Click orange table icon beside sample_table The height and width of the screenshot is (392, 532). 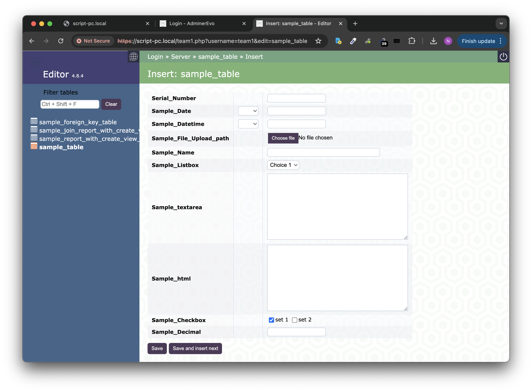point(34,146)
